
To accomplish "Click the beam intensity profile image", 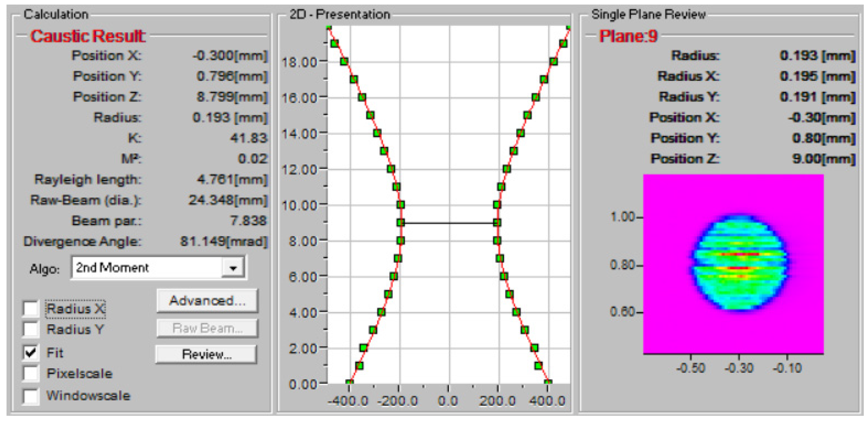I will coord(733,264).
